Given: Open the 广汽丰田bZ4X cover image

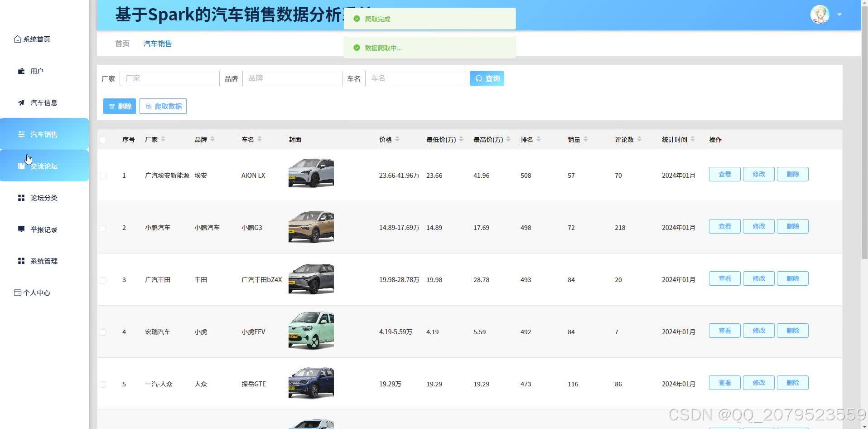Looking at the screenshot, I should point(311,278).
